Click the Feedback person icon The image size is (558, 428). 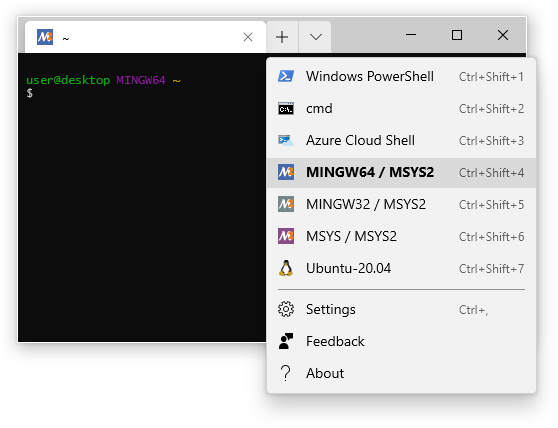(286, 341)
